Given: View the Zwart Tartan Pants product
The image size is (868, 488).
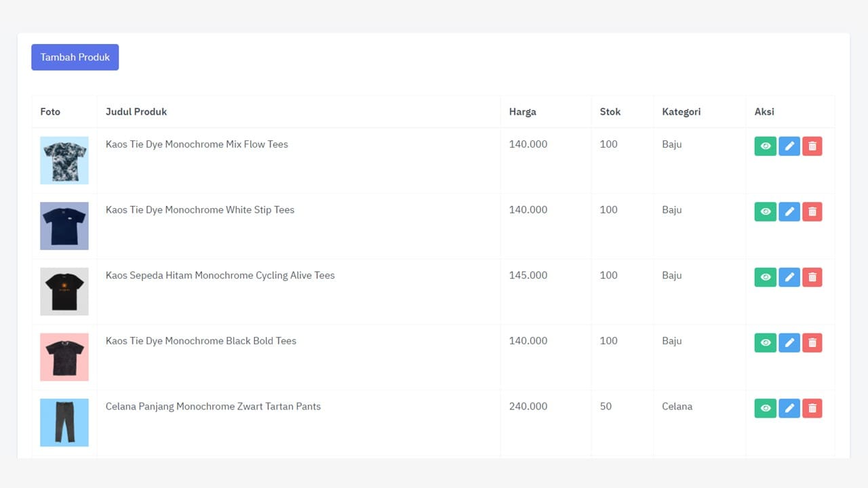Looking at the screenshot, I should pos(765,408).
